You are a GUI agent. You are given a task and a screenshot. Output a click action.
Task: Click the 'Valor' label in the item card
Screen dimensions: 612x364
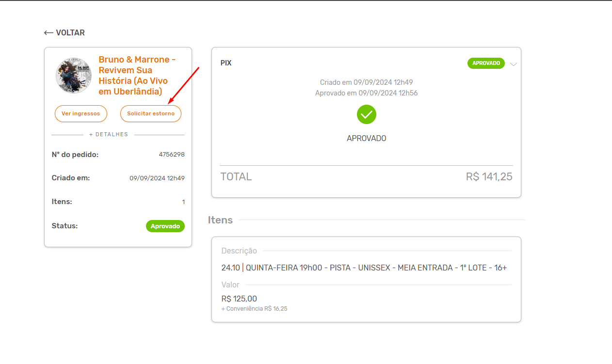click(x=230, y=285)
